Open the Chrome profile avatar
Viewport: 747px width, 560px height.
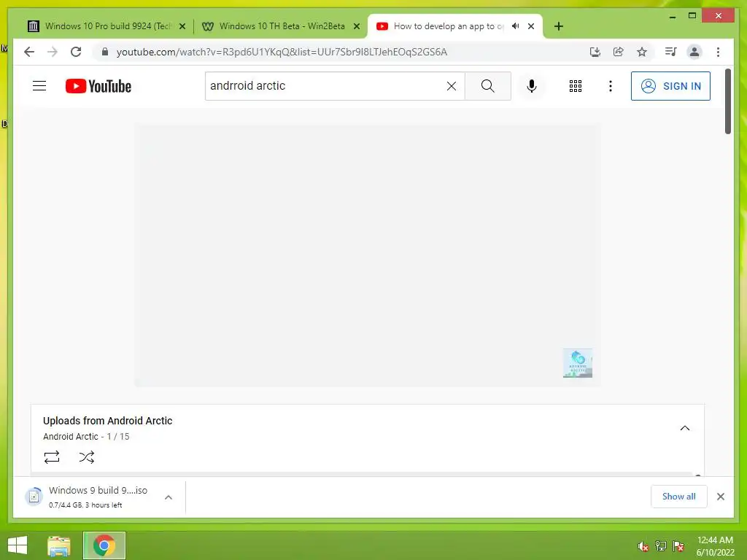(694, 52)
